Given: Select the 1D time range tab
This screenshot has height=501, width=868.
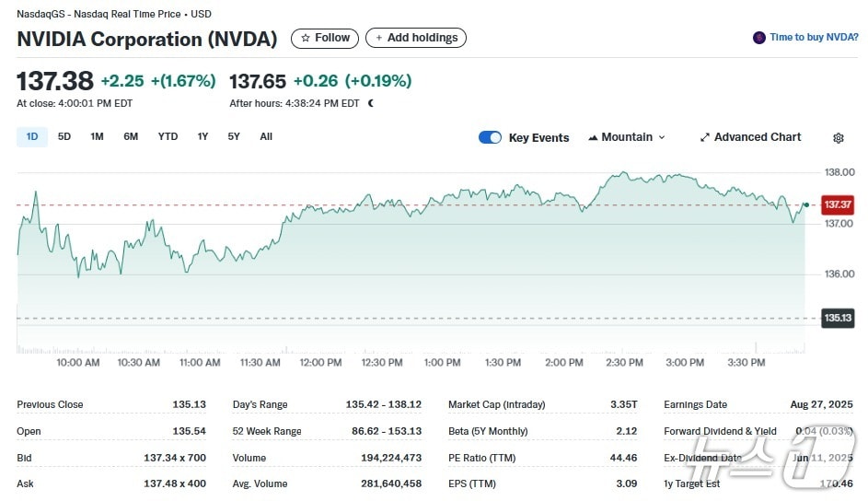Looking at the screenshot, I should (32, 136).
